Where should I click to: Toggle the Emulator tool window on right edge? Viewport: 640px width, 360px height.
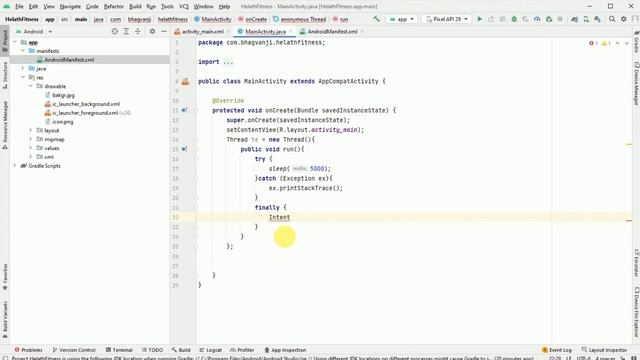(x=636, y=263)
